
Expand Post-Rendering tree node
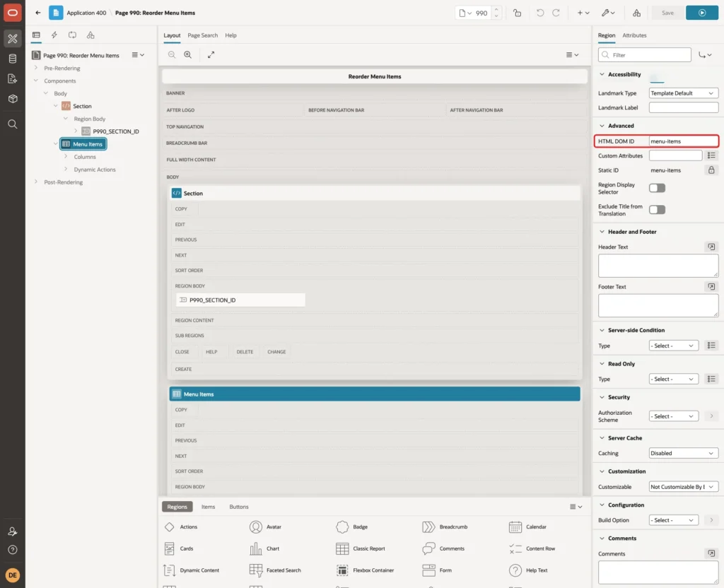pos(35,182)
